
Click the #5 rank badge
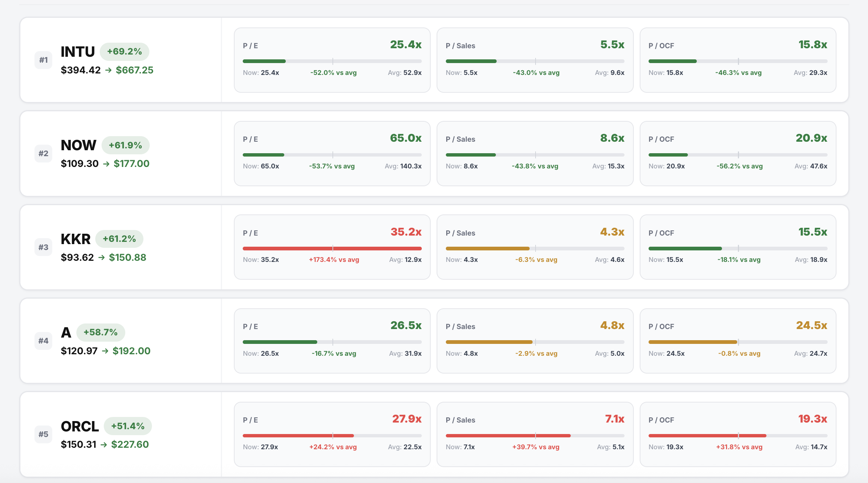point(43,434)
